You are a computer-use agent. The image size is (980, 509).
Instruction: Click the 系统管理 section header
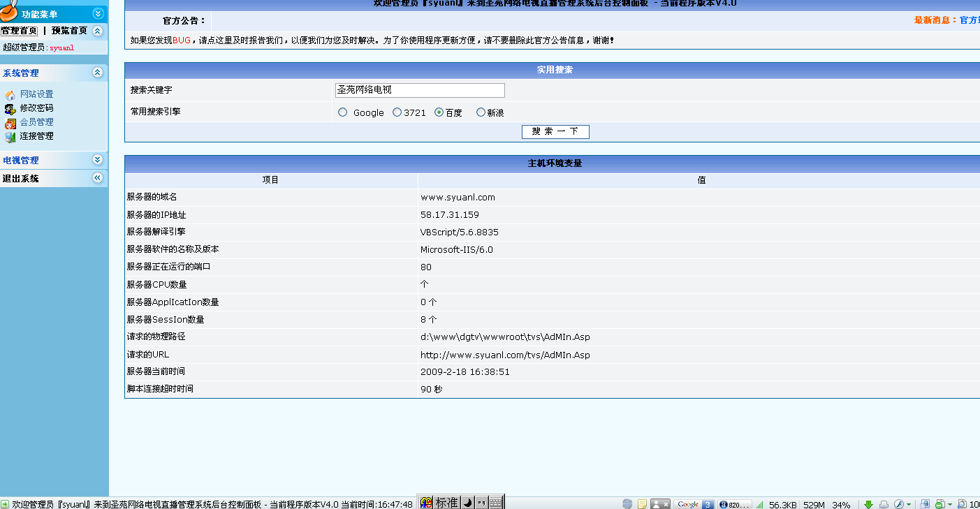pos(54,73)
